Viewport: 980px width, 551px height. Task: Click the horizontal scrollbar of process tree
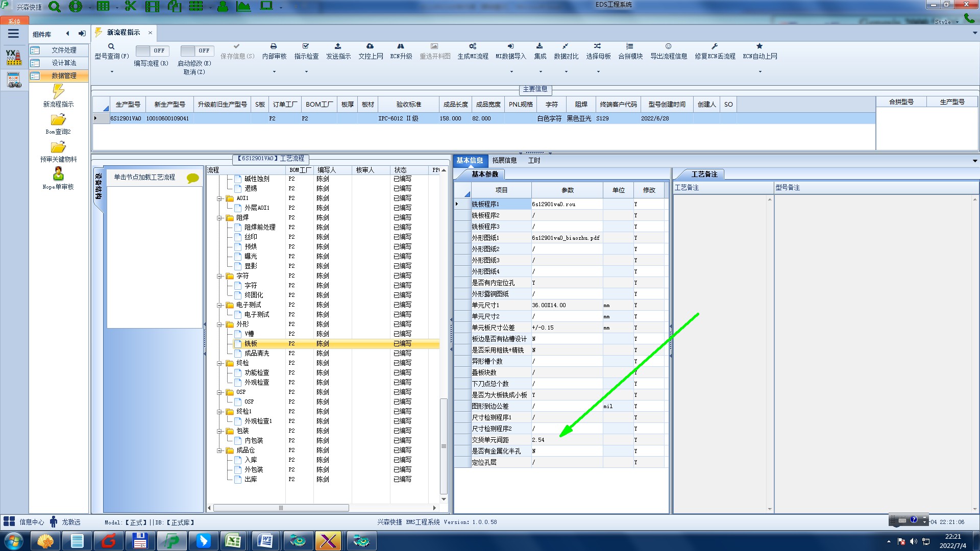[x=281, y=508]
